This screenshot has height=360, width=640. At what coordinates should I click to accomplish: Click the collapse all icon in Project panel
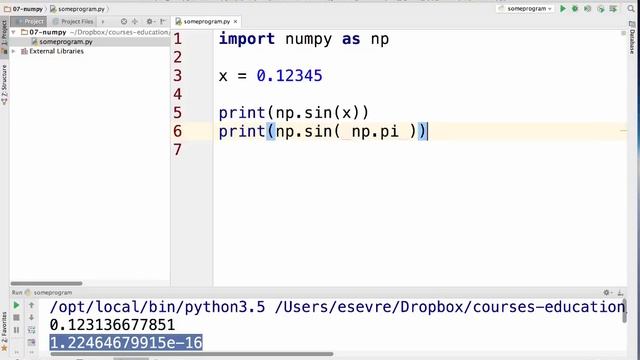pos(135,21)
